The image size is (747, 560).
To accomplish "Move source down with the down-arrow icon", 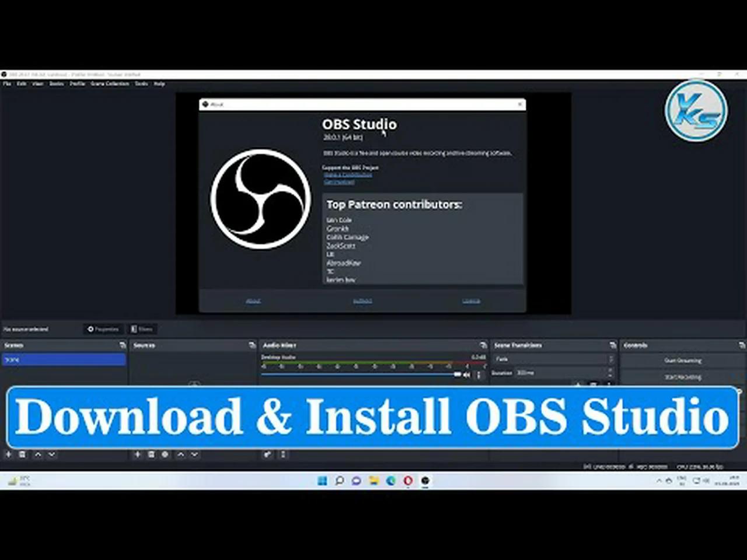I will click(196, 454).
